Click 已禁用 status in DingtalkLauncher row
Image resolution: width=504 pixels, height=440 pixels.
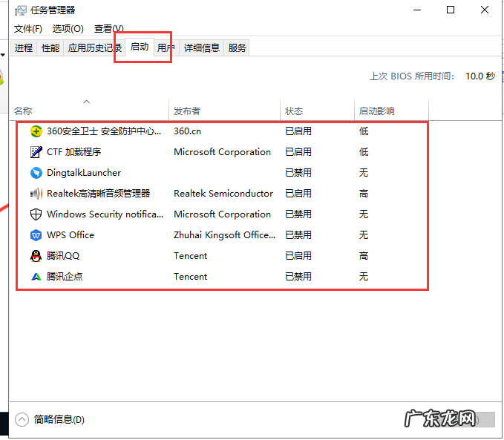coord(298,173)
